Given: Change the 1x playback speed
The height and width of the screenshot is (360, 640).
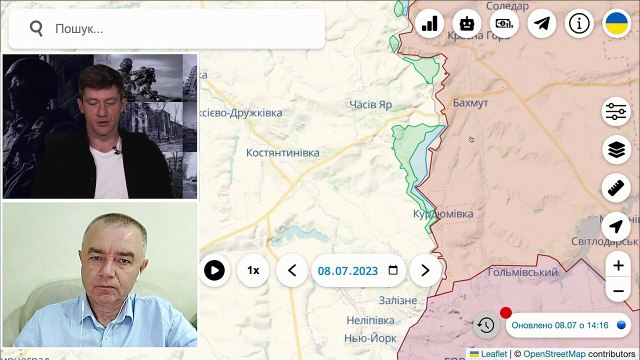Looking at the screenshot, I should click(253, 271).
